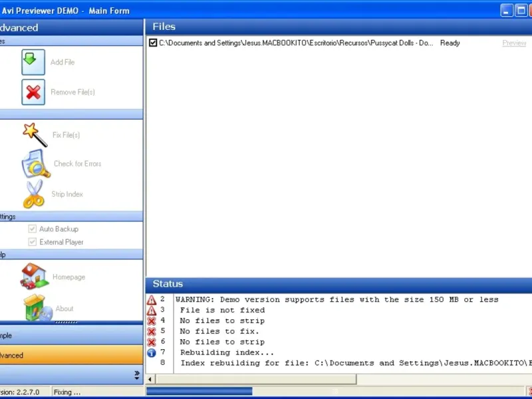Select the Advanced mode tab
Image resolution: width=532 pixels, height=399 pixels.
[x=71, y=355]
